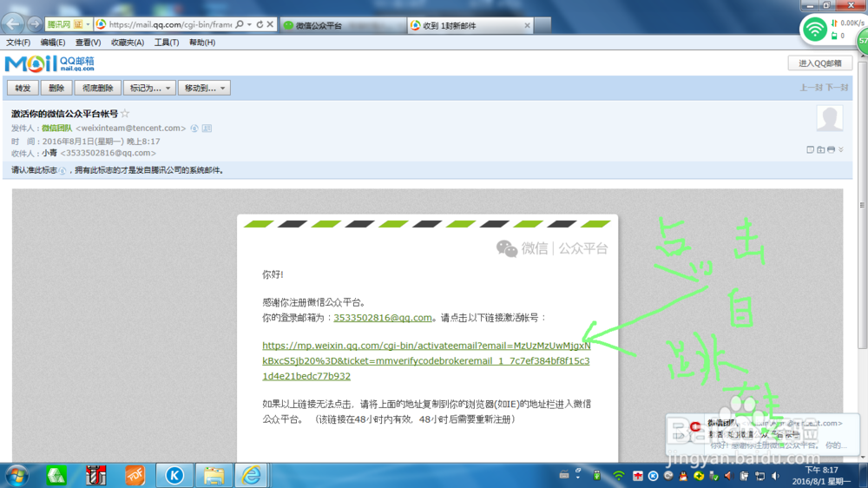Forward the email with 转发

(23, 88)
